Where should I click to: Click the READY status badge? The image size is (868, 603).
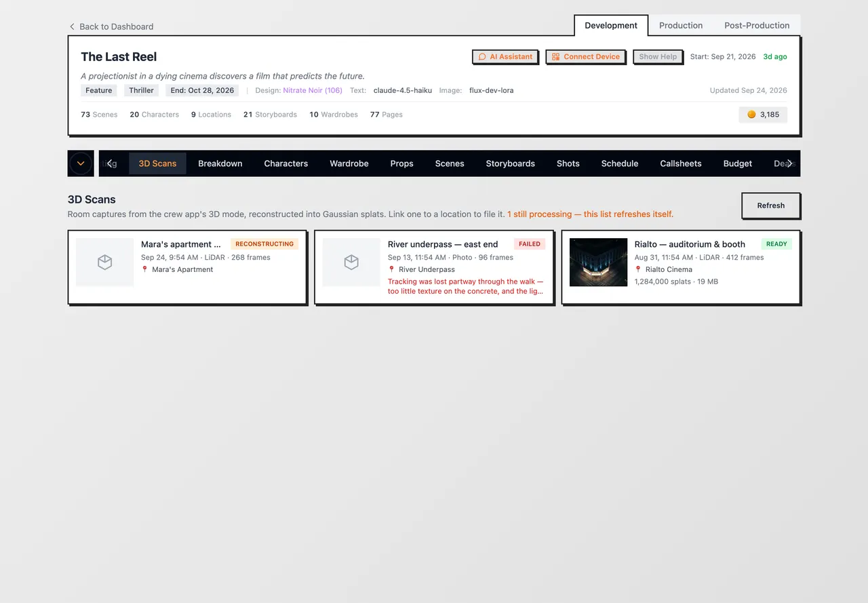pyautogui.click(x=776, y=244)
